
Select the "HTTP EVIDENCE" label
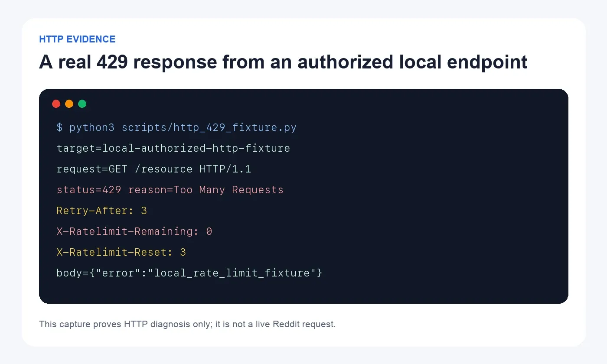[x=77, y=39]
